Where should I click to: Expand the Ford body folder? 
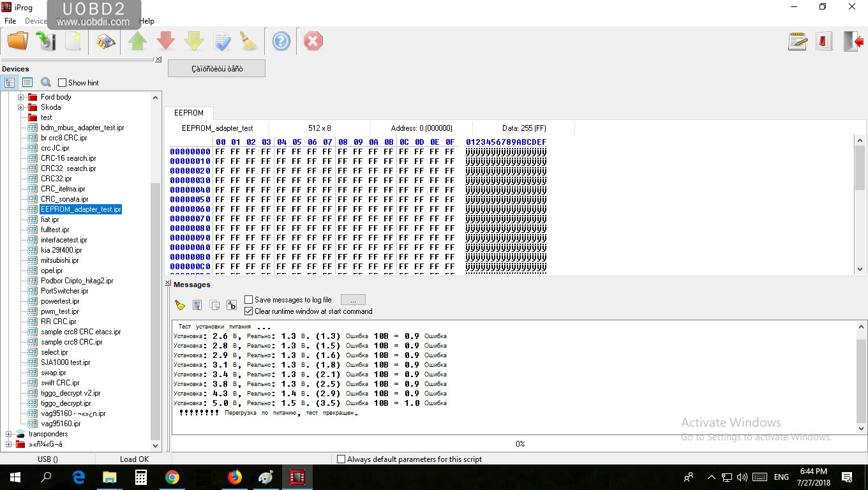[20, 97]
